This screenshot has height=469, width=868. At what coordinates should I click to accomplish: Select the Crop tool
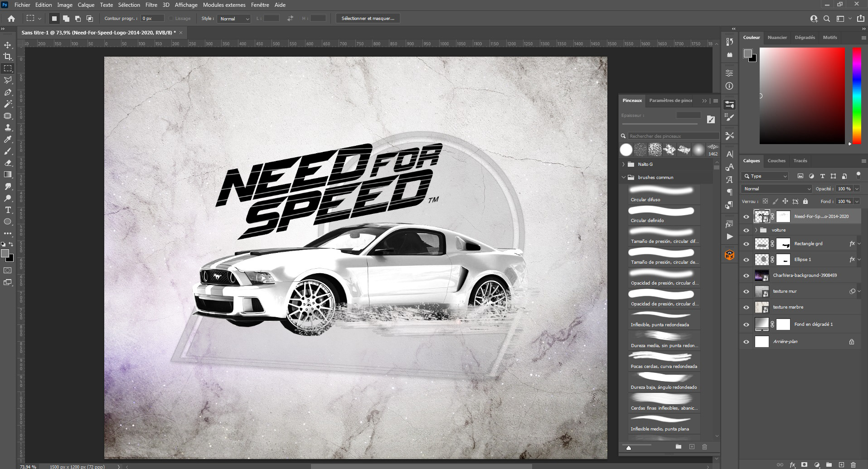pyautogui.click(x=8, y=57)
